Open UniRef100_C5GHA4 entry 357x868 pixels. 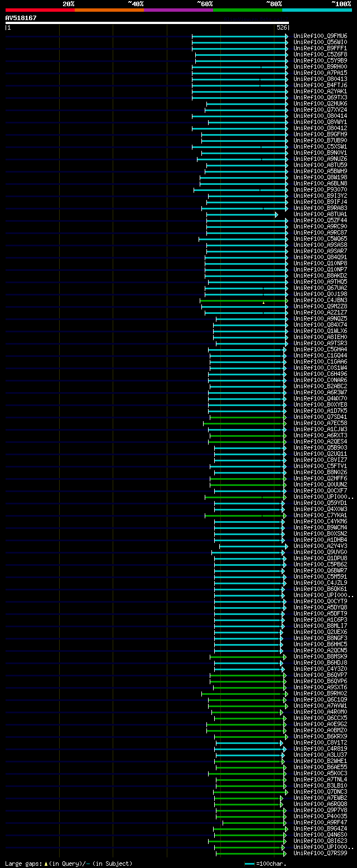pos(320,350)
